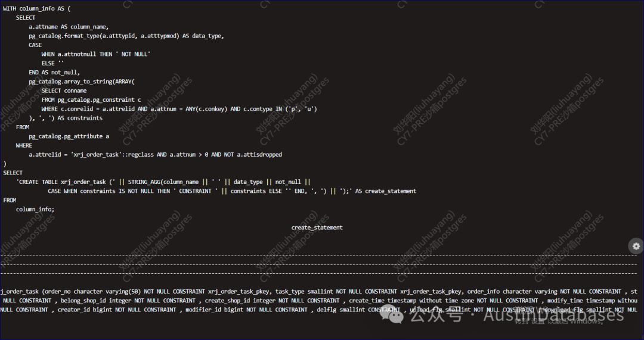The height and width of the screenshot is (340, 644).
Task: Select the "), ', ') AS constraints" line
Action: pos(66,118)
